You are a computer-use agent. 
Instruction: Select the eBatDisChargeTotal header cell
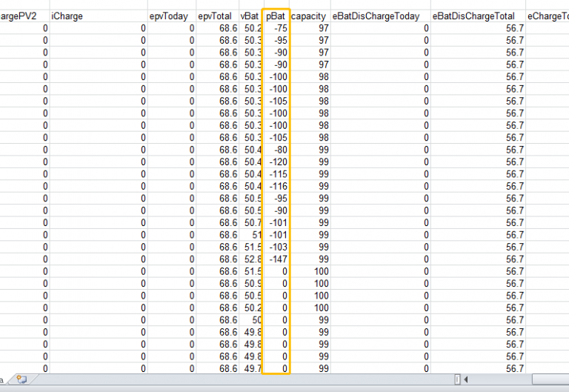click(x=478, y=16)
